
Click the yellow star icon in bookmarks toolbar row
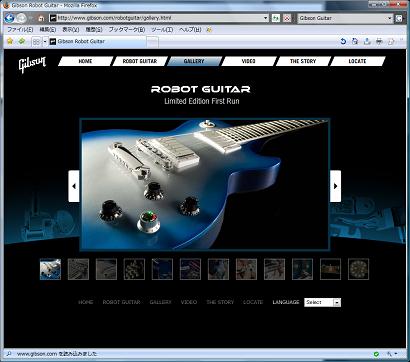10,41
